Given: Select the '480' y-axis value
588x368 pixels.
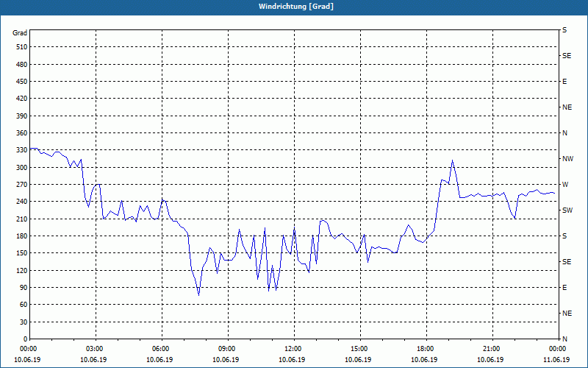Looking at the screenshot, I should tap(22, 65).
